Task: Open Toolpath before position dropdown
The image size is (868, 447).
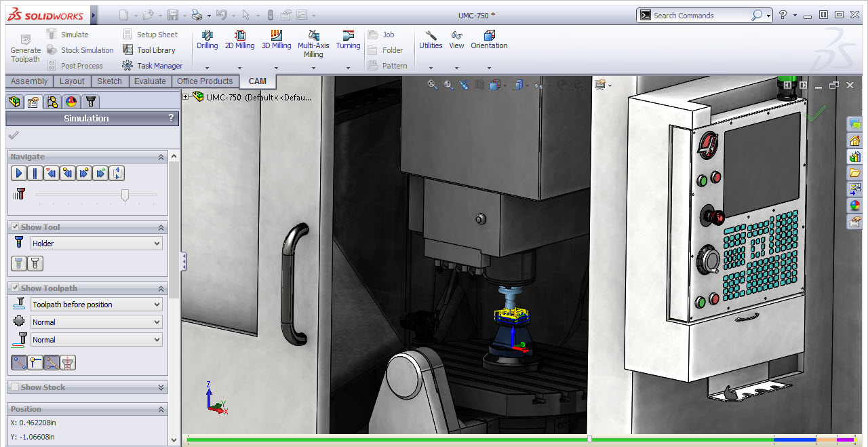Action: pyautogui.click(x=96, y=305)
